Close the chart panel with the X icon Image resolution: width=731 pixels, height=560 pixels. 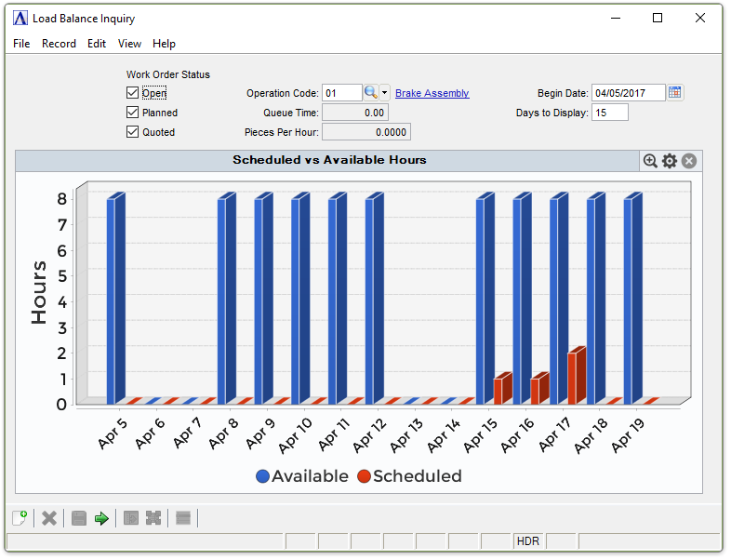click(x=689, y=161)
